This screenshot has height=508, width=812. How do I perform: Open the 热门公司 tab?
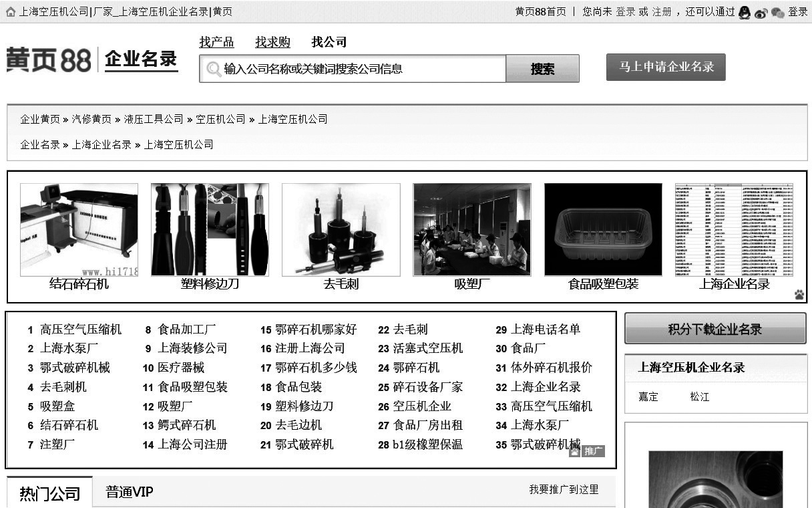(49, 494)
